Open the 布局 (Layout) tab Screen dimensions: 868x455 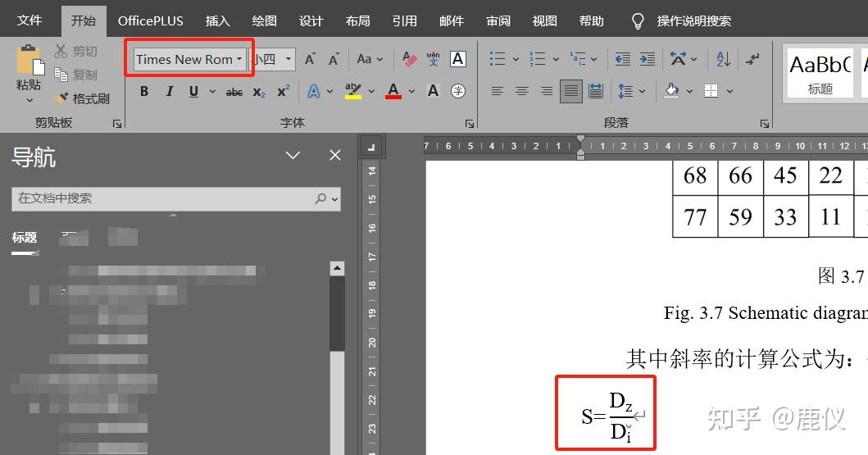tap(357, 20)
